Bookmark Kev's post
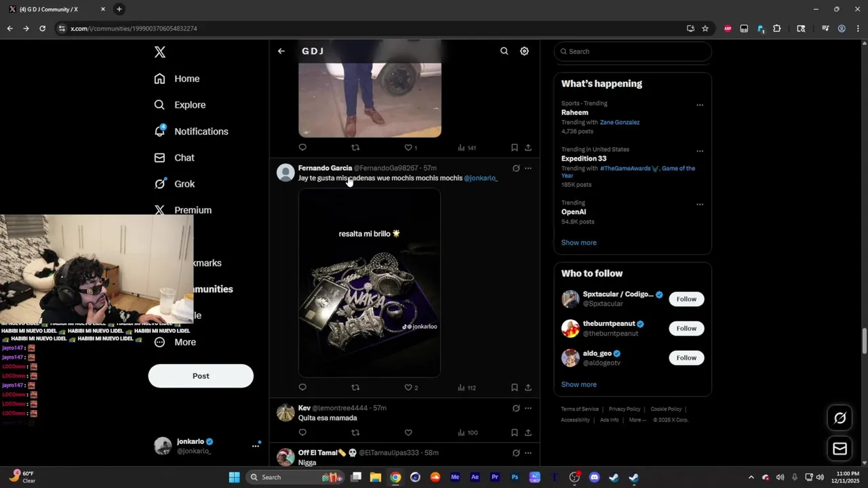The width and height of the screenshot is (868, 488). tap(514, 432)
